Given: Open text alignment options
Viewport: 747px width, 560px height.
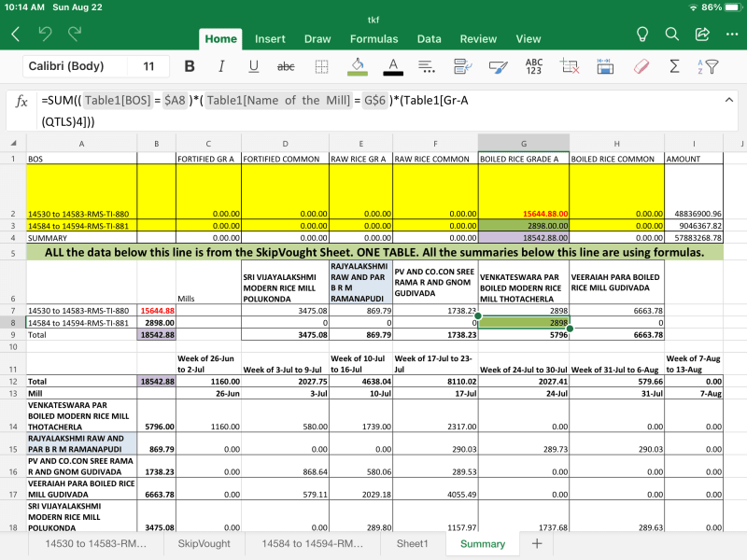Looking at the screenshot, I should click(x=427, y=66).
